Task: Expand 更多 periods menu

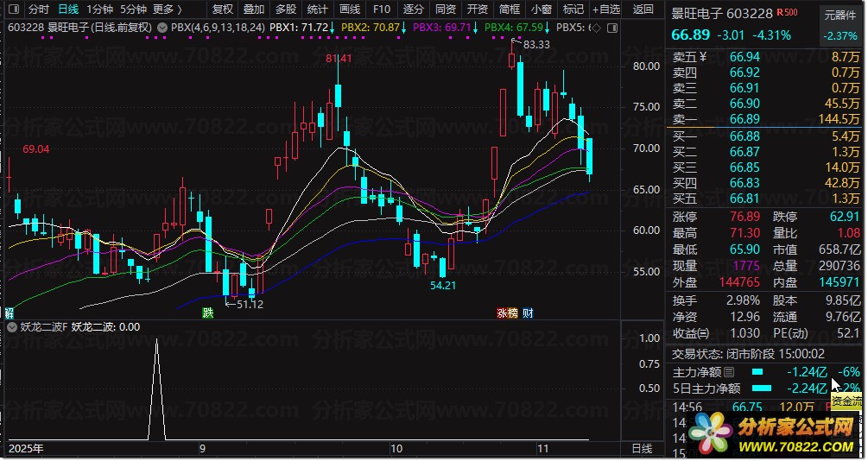Action: tap(167, 9)
